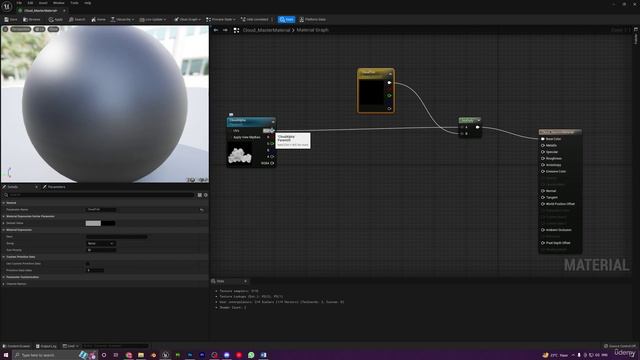The image size is (640, 360).
Task: Edit the Desc text field
Action: point(117,236)
